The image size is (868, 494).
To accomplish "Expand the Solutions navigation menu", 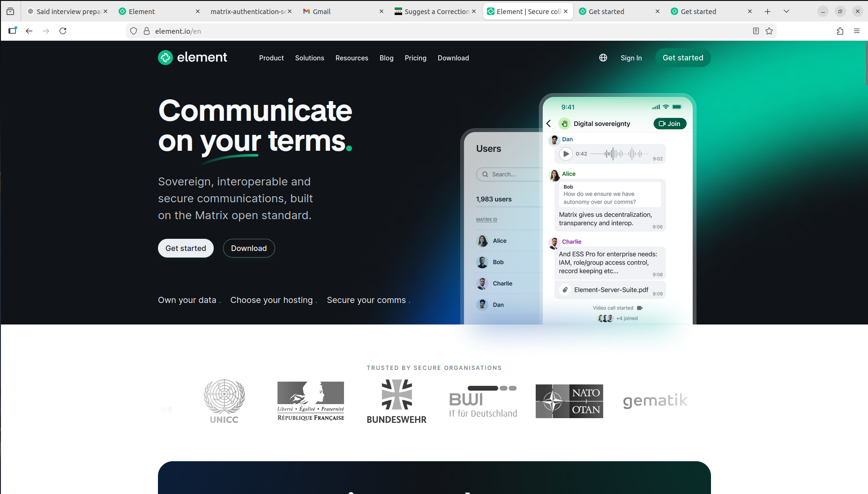I will (x=309, y=58).
